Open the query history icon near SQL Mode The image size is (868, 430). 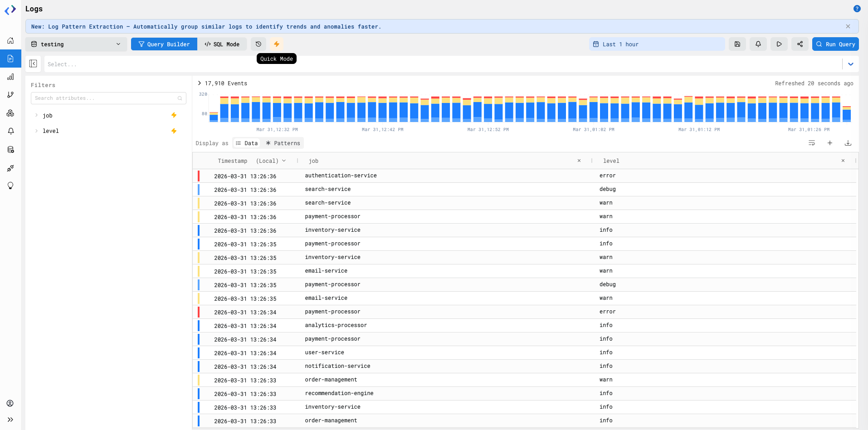pyautogui.click(x=258, y=44)
